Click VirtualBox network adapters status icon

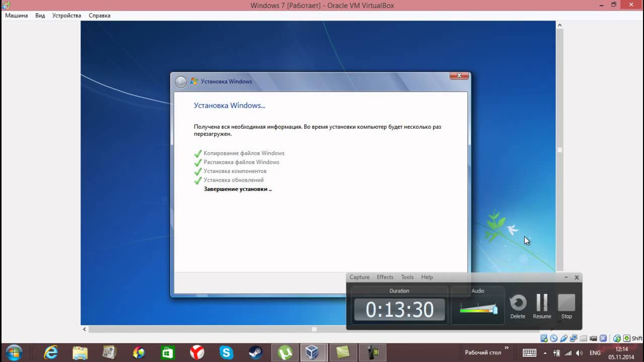[574, 338]
